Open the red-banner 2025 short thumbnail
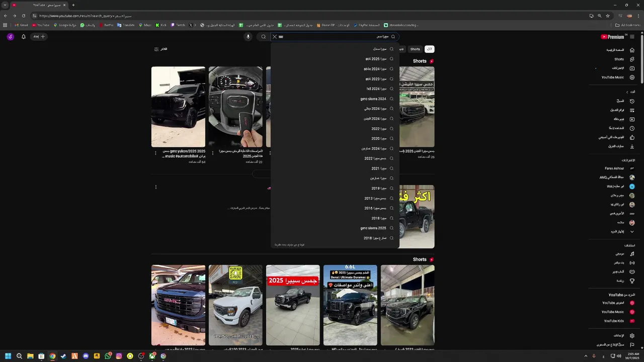The width and height of the screenshot is (644, 362). click(293, 305)
